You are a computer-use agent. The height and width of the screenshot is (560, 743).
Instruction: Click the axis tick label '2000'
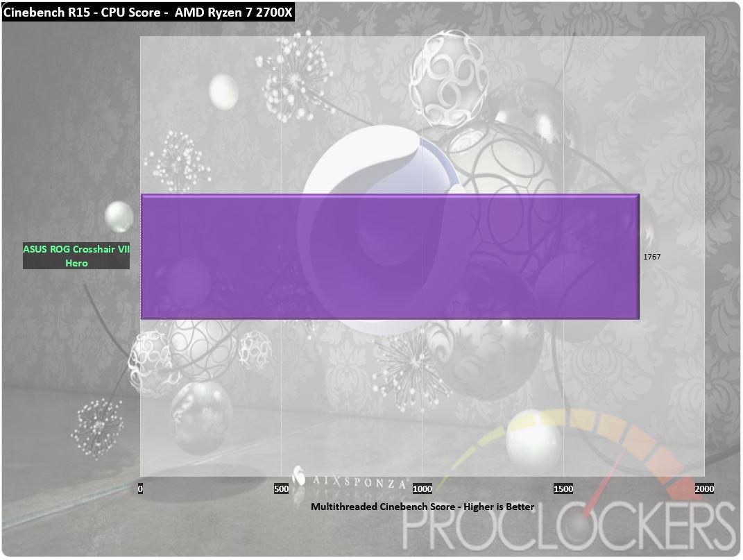pyautogui.click(x=704, y=489)
